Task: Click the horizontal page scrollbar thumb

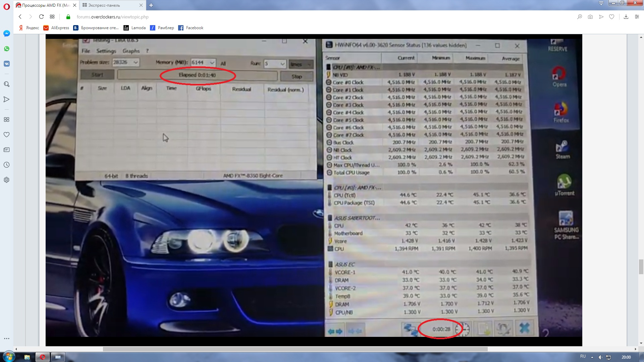Action: coord(295,349)
